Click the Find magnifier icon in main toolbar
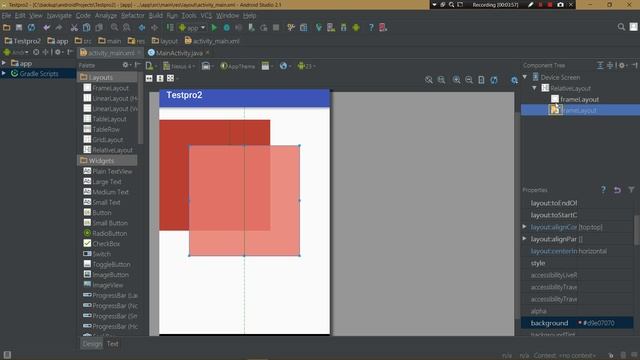The width and height of the screenshot is (640, 360). 114,27
